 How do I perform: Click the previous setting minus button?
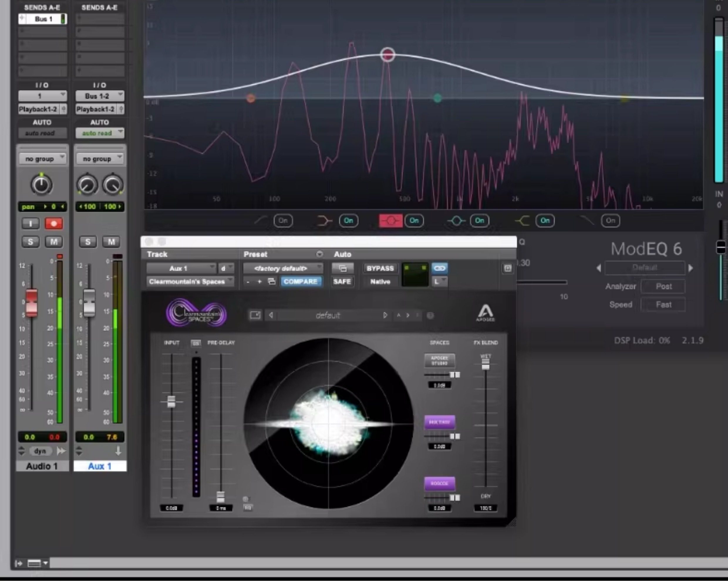click(248, 281)
